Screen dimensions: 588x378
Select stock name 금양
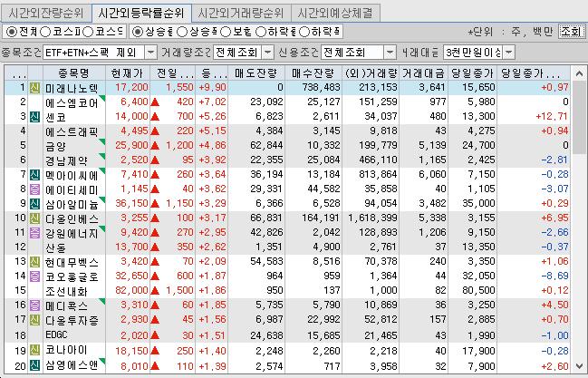point(55,146)
